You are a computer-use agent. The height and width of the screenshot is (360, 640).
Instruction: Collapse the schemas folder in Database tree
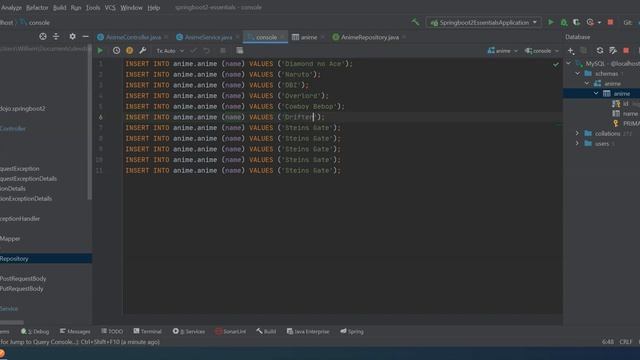tap(578, 73)
